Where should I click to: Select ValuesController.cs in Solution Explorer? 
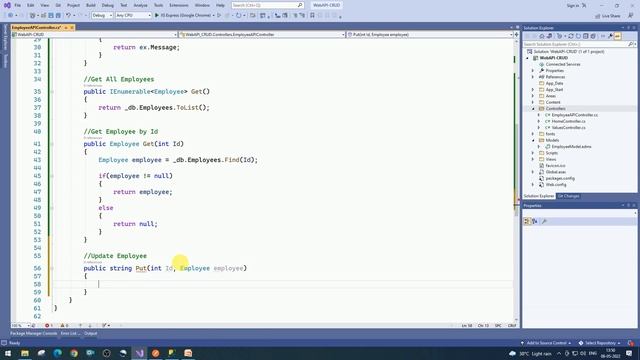(568, 128)
